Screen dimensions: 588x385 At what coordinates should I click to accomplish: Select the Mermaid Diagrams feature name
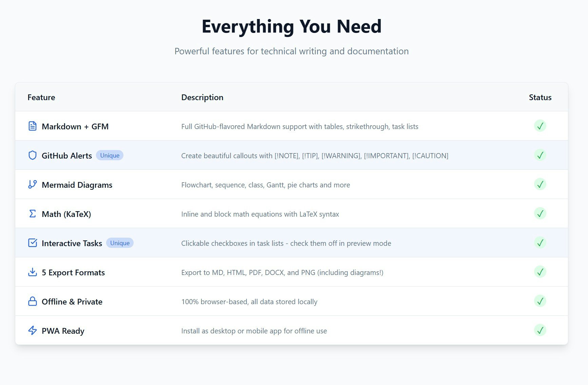click(77, 185)
